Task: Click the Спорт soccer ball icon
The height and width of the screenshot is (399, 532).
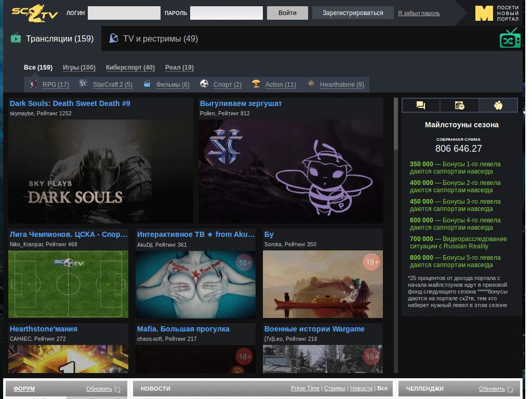Action: click(x=204, y=84)
